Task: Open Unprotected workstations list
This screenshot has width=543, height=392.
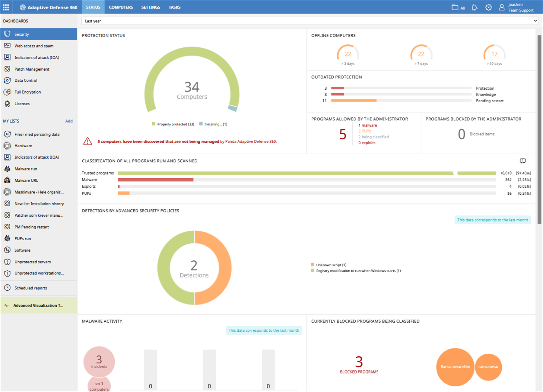Action: [39, 273]
